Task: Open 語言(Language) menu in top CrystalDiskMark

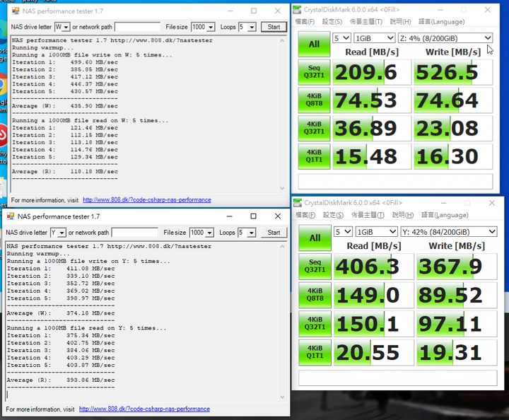Action: [x=441, y=22]
